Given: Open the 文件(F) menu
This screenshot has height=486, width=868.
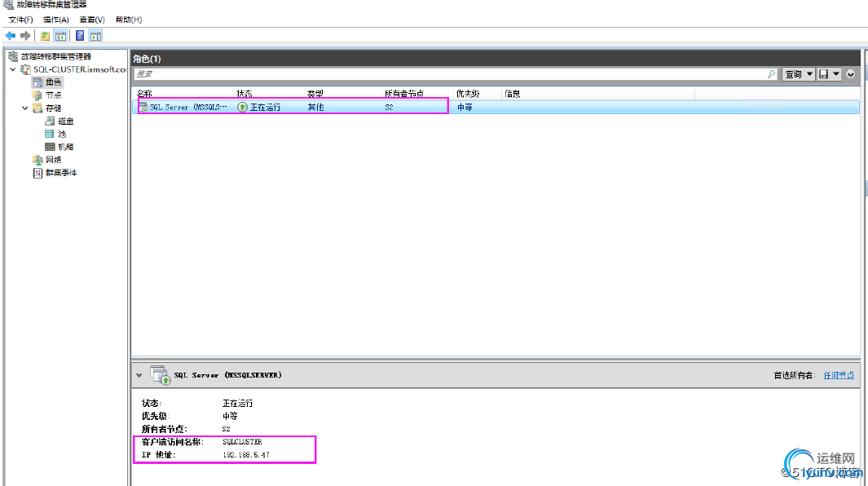Looking at the screenshot, I should [x=20, y=20].
